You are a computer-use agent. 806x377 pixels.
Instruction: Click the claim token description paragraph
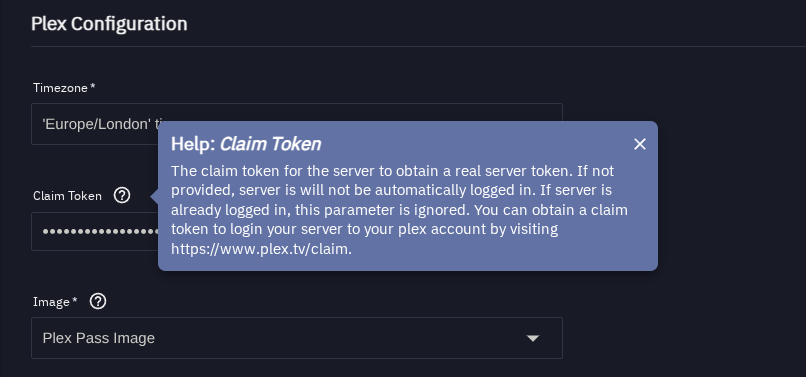tap(399, 210)
